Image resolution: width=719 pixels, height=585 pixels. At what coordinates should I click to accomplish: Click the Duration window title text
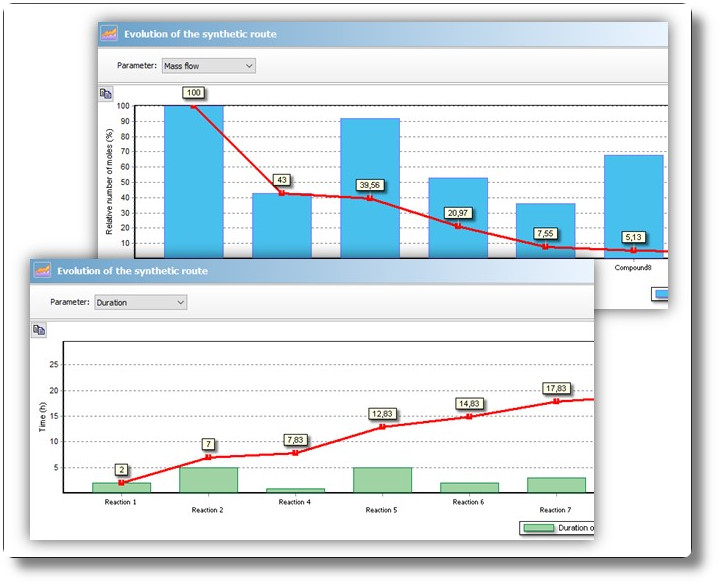point(133,271)
